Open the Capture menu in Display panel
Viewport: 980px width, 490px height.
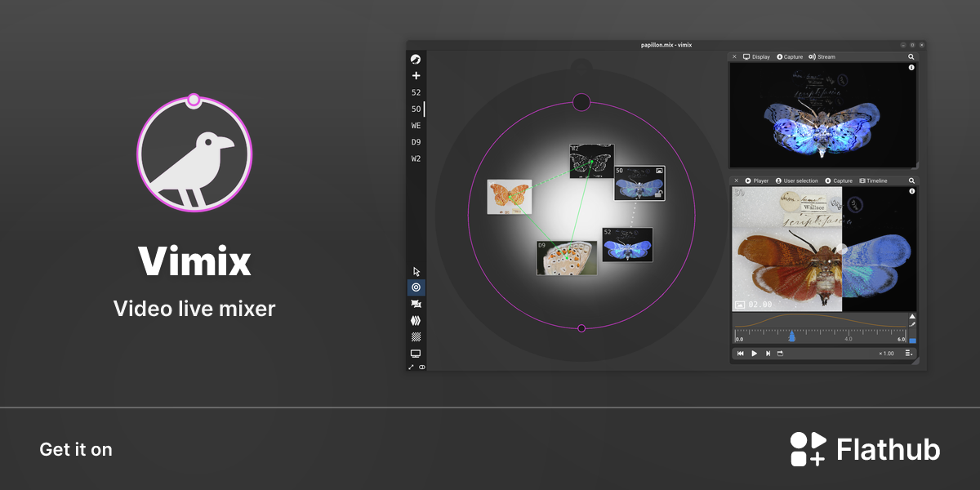coord(790,57)
